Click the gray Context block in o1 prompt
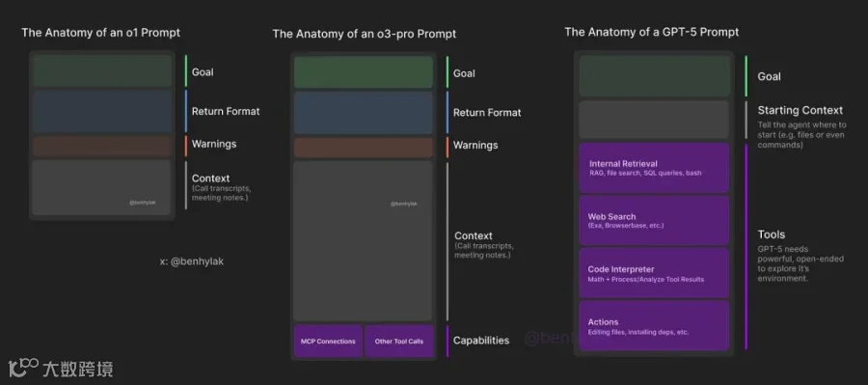Viewport: 868px width, 385px height. pos(102,187)
